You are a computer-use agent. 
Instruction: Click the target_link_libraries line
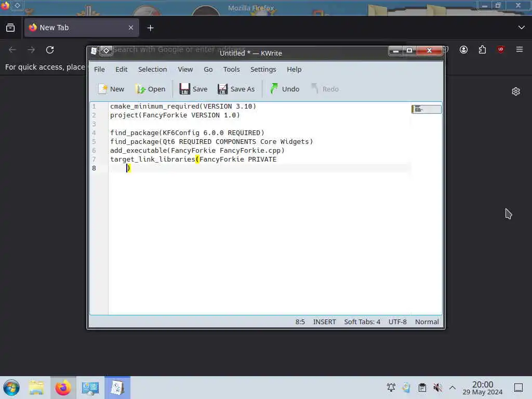[x=193, y=159]
